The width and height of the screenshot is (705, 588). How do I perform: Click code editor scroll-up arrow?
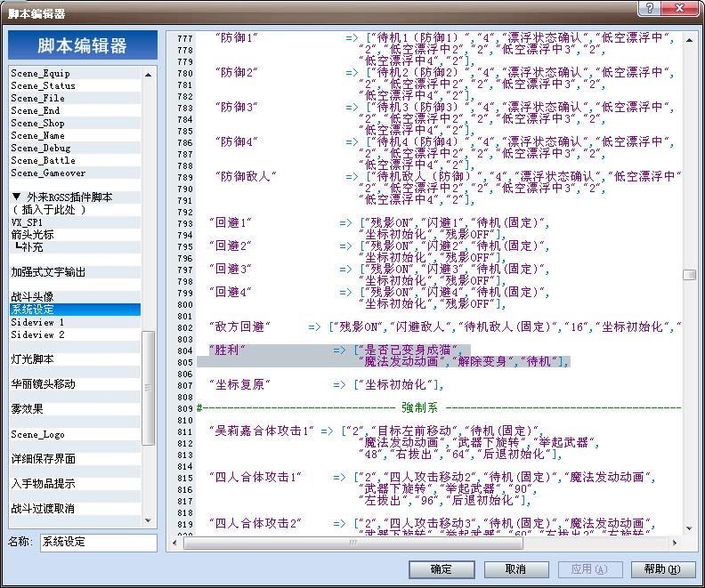click(689, 40)
